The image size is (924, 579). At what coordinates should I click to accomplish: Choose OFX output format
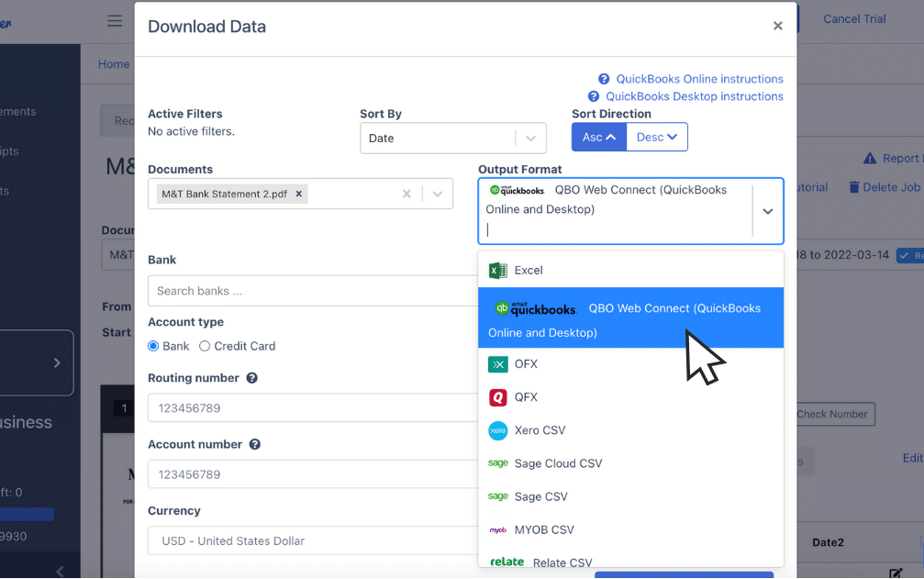(x=630, y=364)
